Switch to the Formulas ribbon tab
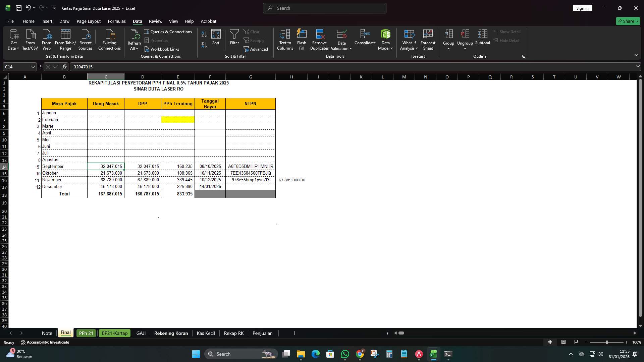The width and height of the screenshot is (644, 362). click(116, 21)
